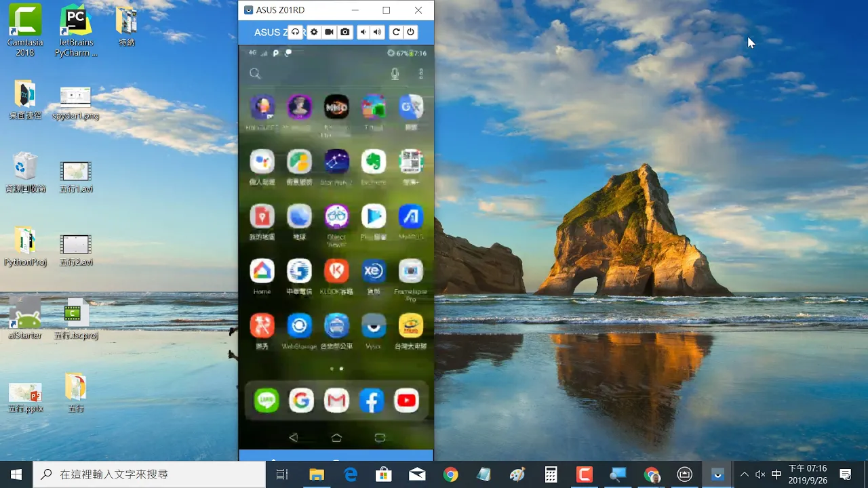
Task: Lower phone volume in Vysor toolbar
Action: pyautogui.click(x=363, y=32)
